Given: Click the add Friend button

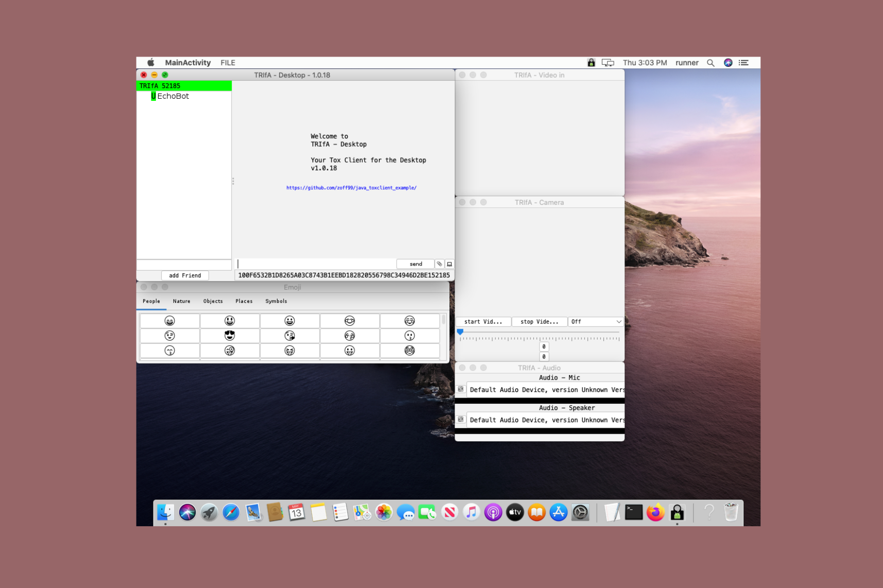Looking at the screenshot, I should [x=185, y=276].
